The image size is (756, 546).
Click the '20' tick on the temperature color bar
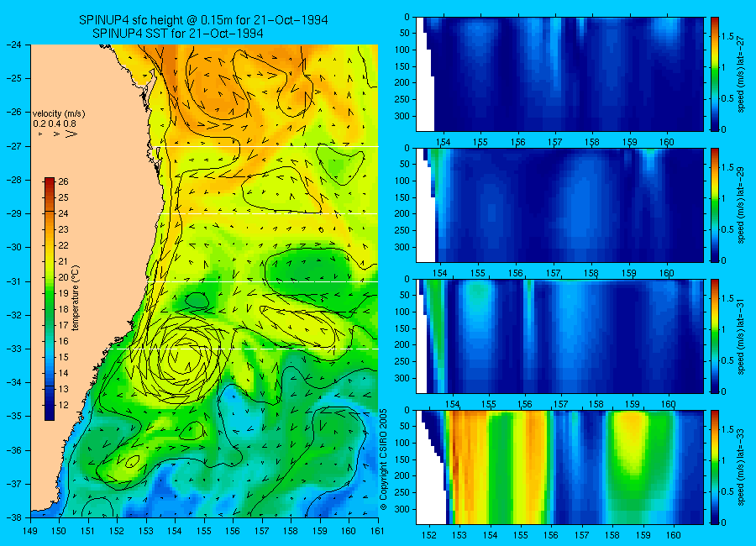tap(63, 277)
